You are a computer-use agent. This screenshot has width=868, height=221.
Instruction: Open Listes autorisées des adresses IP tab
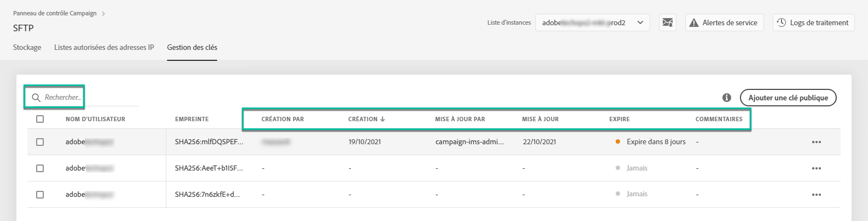104,47
